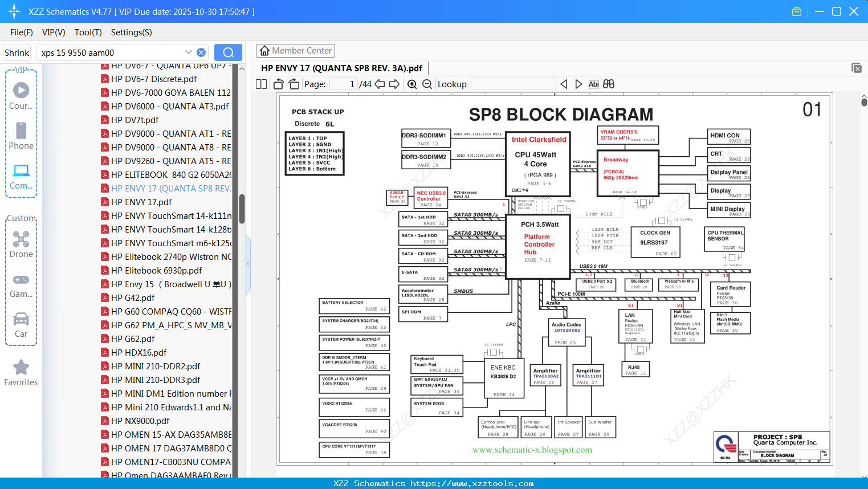Screen dimensions: 868x489
Task: Open the Phone schematics category
Action: point(21,136)
